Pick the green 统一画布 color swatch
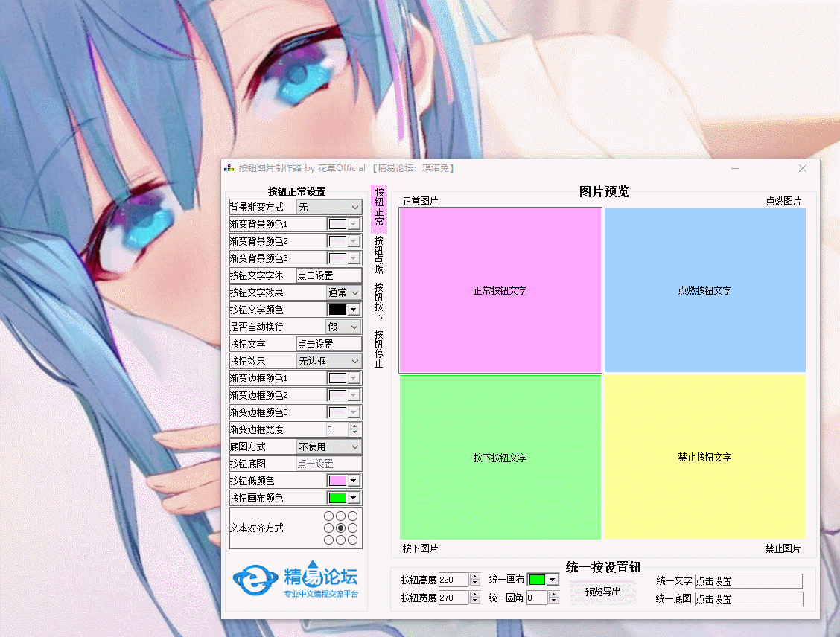The width and height of the screenshot is (840, 637). (537, 580)
